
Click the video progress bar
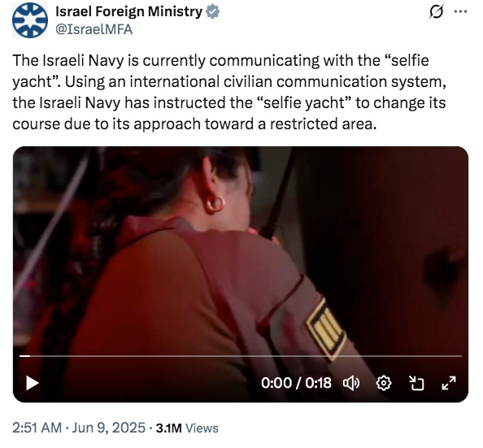click(241, 356)
